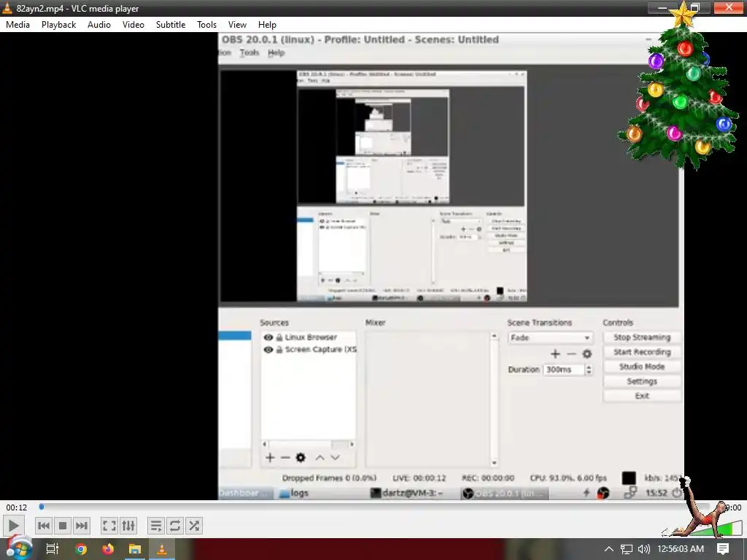Toggle the eye icon for Linux Browser in video
The width and height of the screenshot is (747, 560).
(x=268, y=337)
